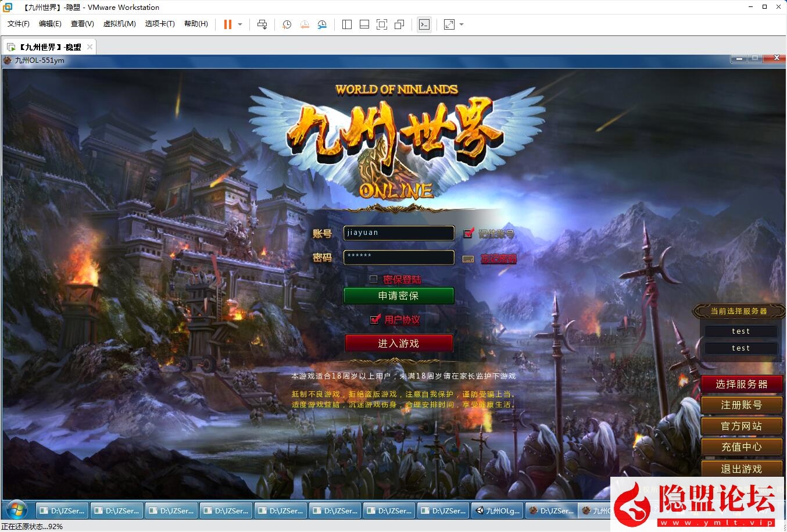Toggle the thumbnail bar display
This screenshot has width=787, height=532.
(364, 24)
